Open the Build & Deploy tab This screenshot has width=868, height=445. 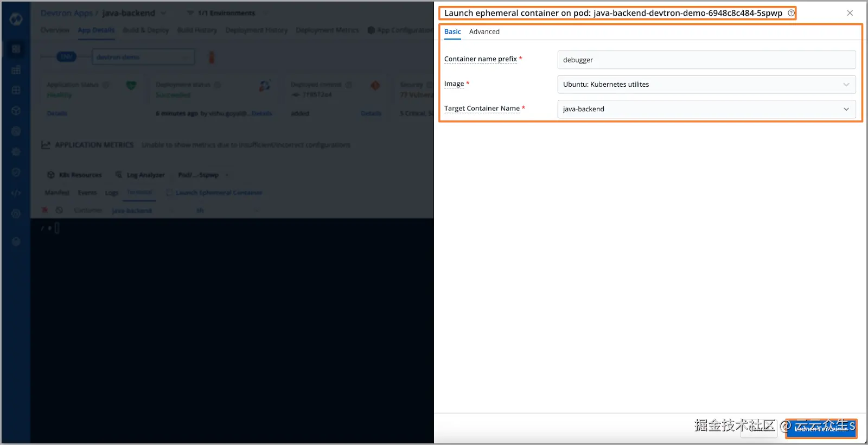(x=145, y=30)
